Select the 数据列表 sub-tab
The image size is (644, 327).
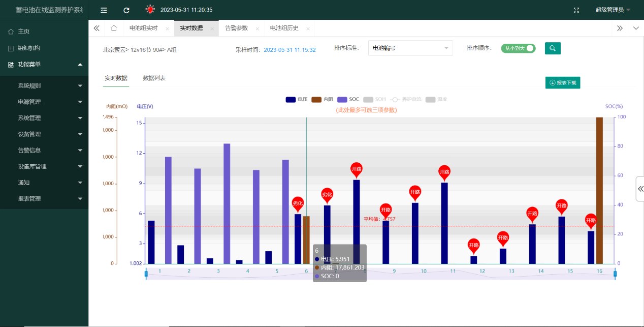click(154, 78)
